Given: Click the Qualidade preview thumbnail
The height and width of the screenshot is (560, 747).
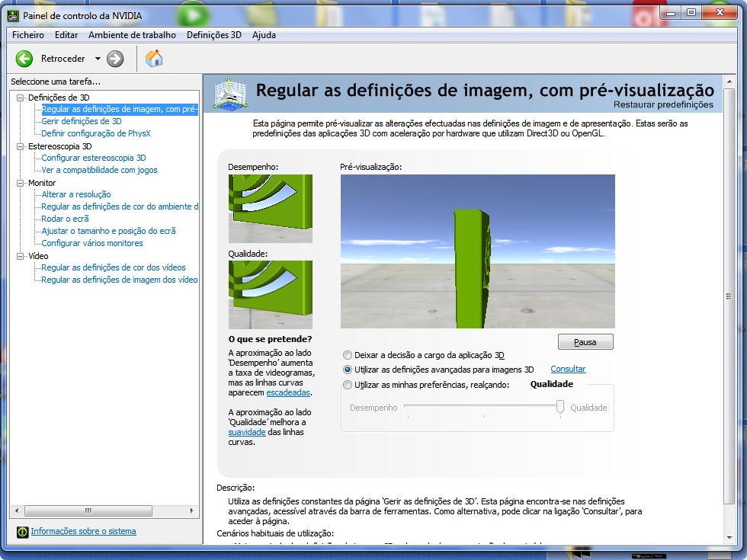Looking at the screenshot, I should pyautogui.click(x=270, y=295).
